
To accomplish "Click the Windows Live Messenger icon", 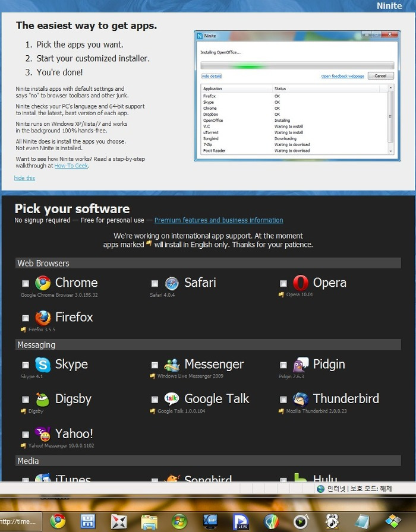I will pos(172,365).
